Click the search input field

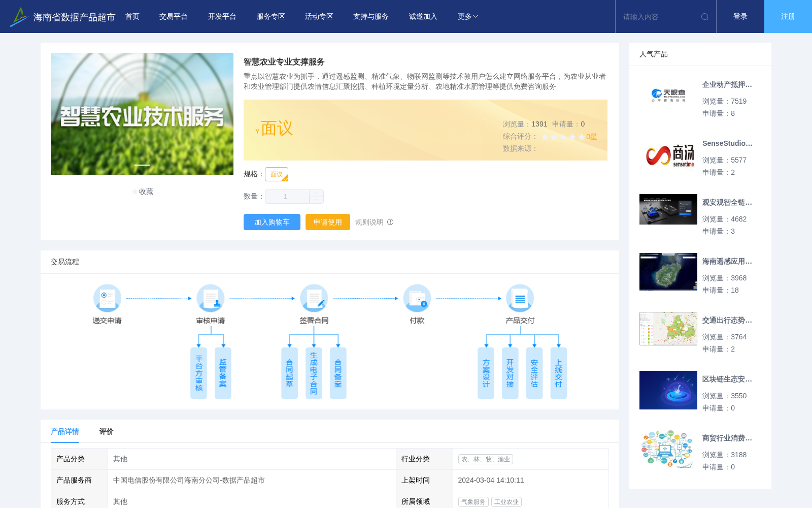click(x=660, y=17)
